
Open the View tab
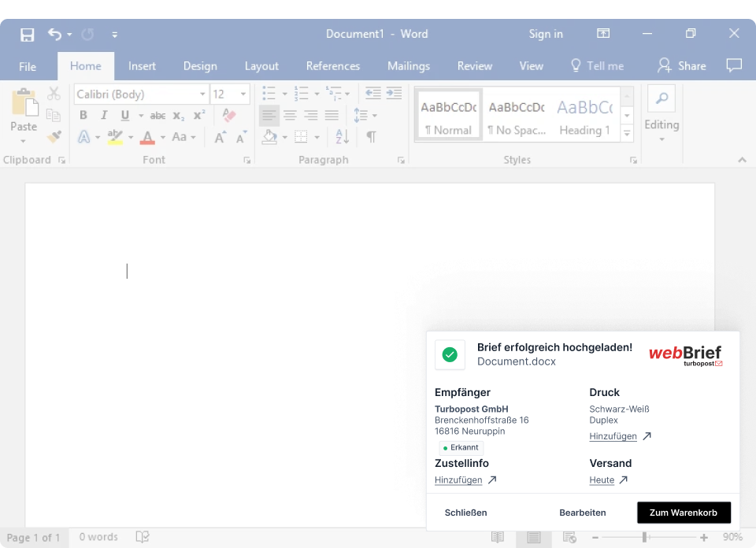click(531, 66)
